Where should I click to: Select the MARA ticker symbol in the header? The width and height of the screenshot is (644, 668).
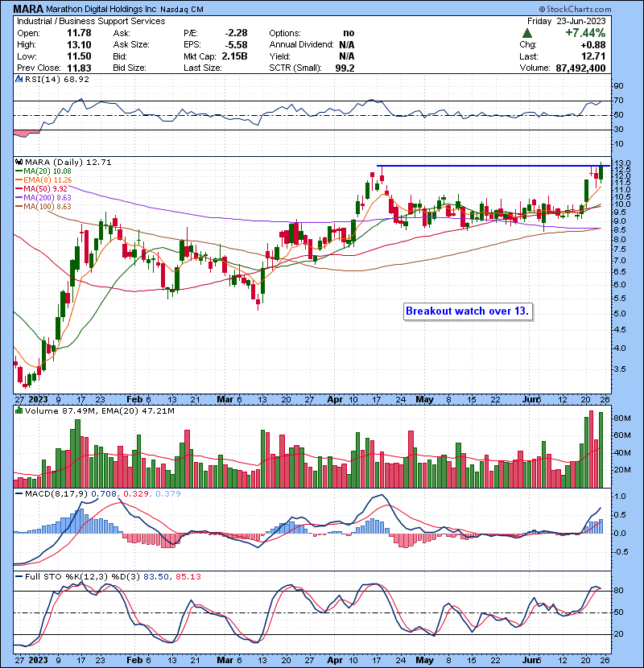pyautogui.click(x=28, y=9)
